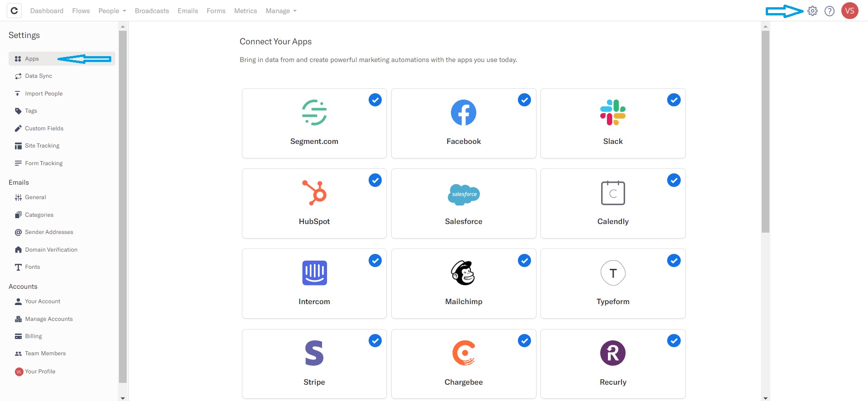Toggle the Facebook connected checkmark
Viewport: 868px width, 401px height.
pos(524,100)
